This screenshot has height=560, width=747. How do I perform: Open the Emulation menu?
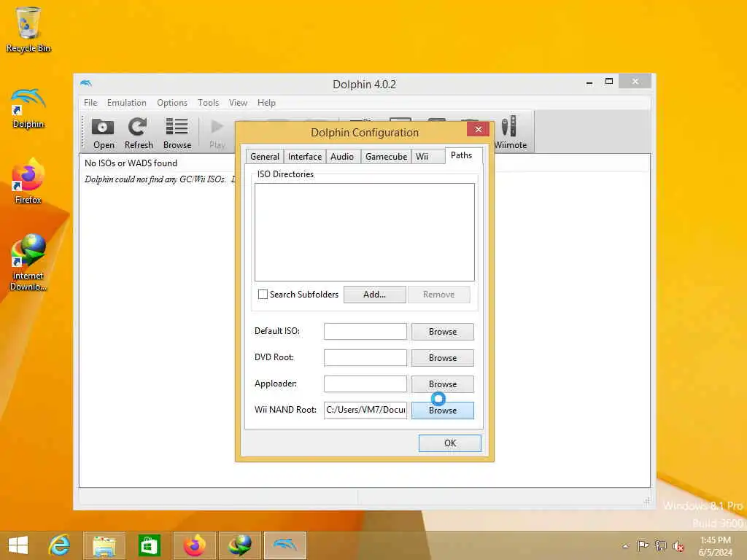coord(127,103)
